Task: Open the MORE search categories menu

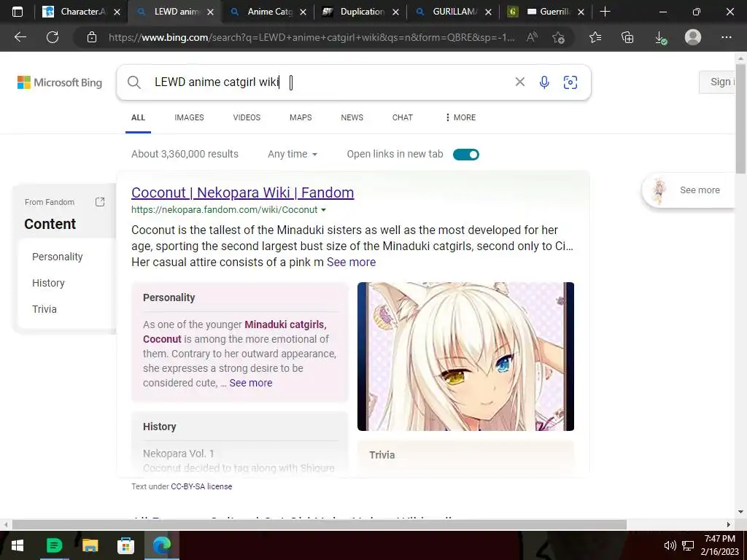Action: [x=460, y=117]
